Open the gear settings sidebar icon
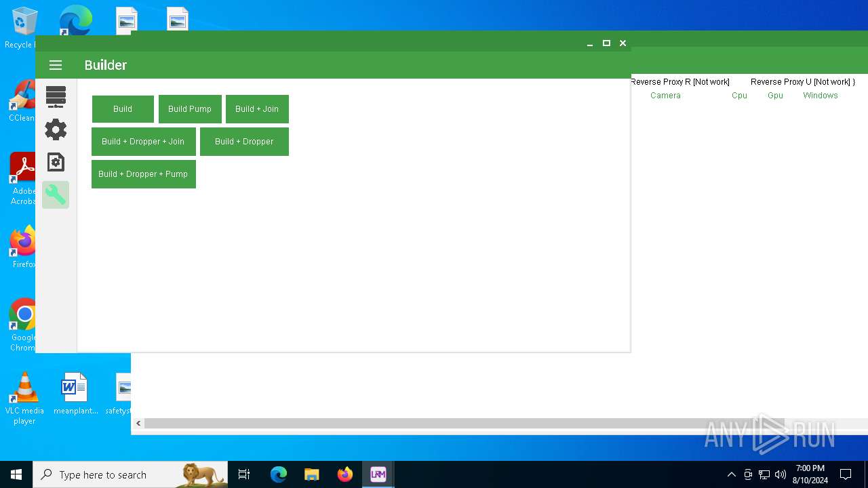The width and height of the screenshot is (868, 488). 56,129
